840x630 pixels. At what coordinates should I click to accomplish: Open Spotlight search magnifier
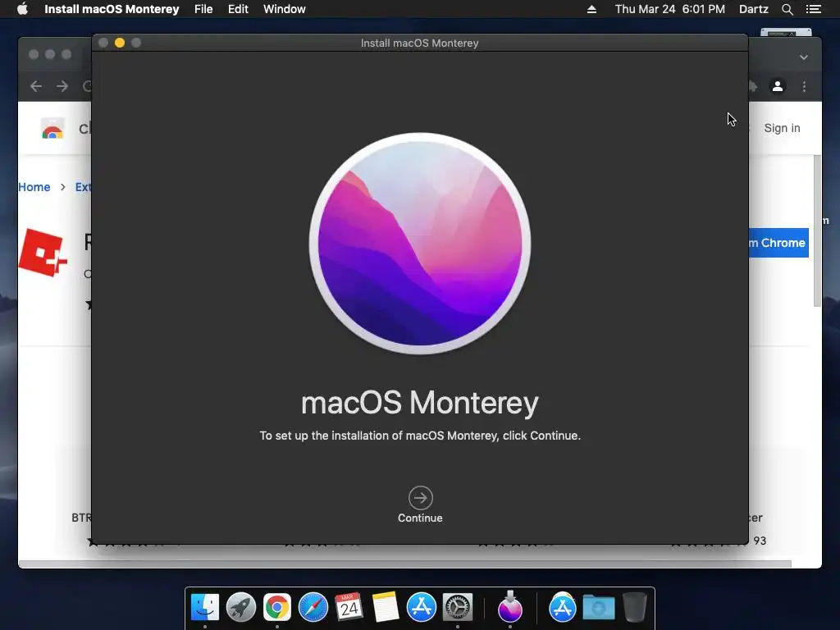[787, 9]
